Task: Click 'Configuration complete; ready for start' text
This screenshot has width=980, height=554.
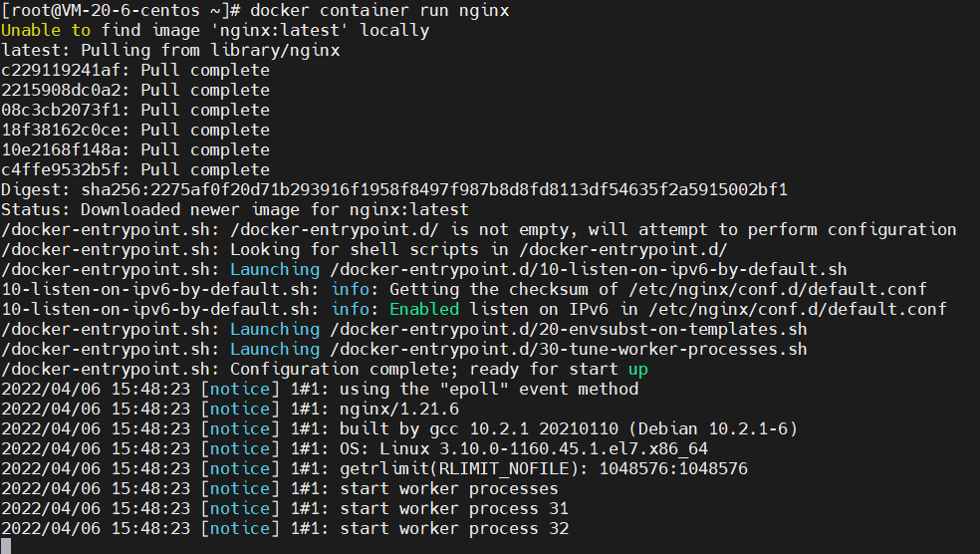Action: (x=424, y=370)
